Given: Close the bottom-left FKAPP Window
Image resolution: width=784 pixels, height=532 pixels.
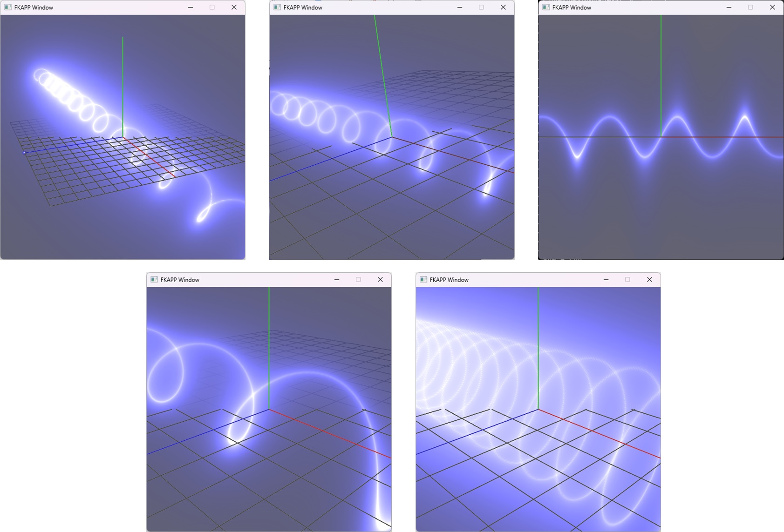Looking at the screenshot, I should [x=380, y=280].
